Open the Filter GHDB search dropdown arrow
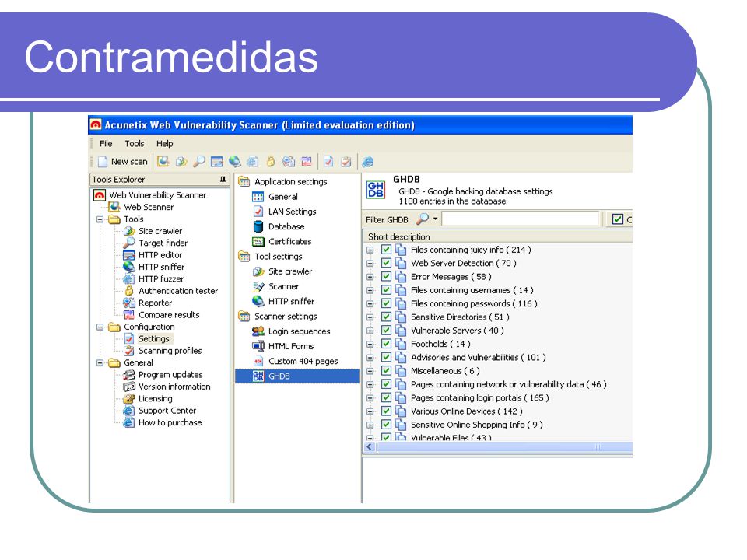This screenshot has width=747, height=560. point(435,219)
